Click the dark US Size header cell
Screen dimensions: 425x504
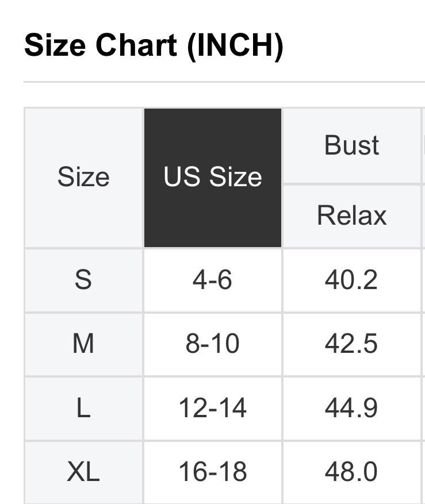tap(213, 178)
